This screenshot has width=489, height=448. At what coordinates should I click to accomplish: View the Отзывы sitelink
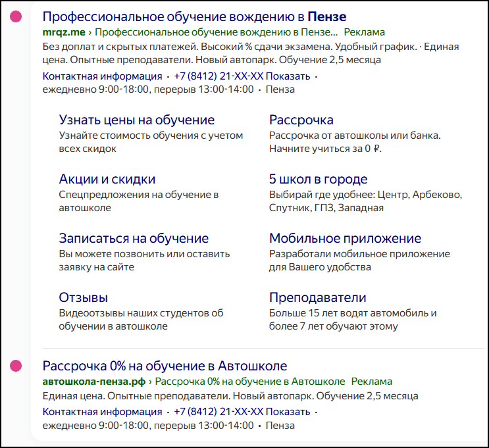point(84,297)
